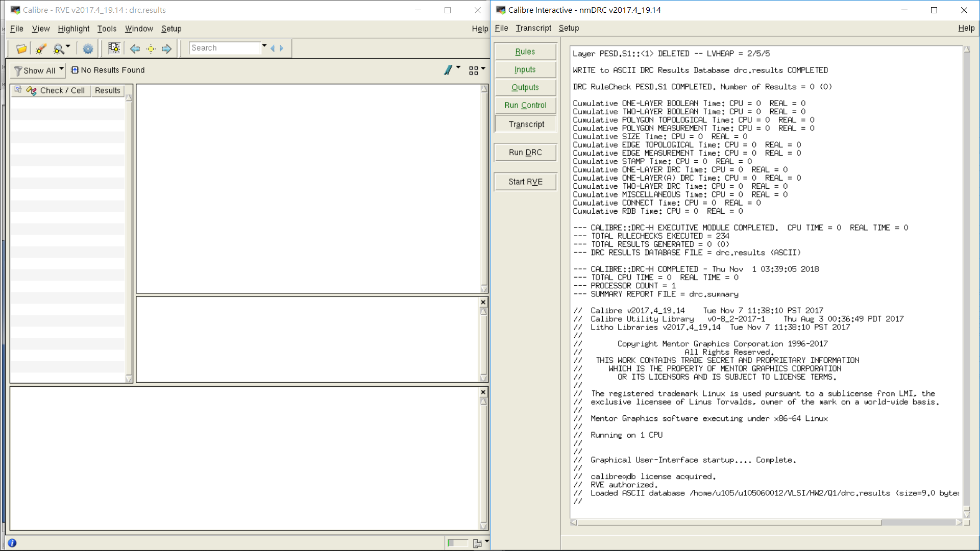Open RVE options with the gear icon
980x551 pixels.
click(x=88, y=48)
